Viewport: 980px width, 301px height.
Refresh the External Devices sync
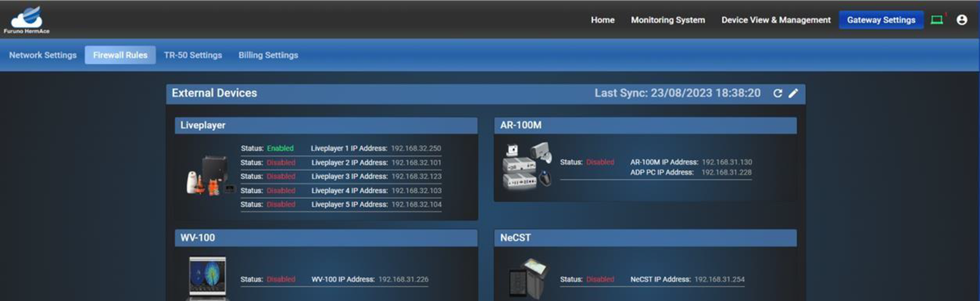[777, 93]
